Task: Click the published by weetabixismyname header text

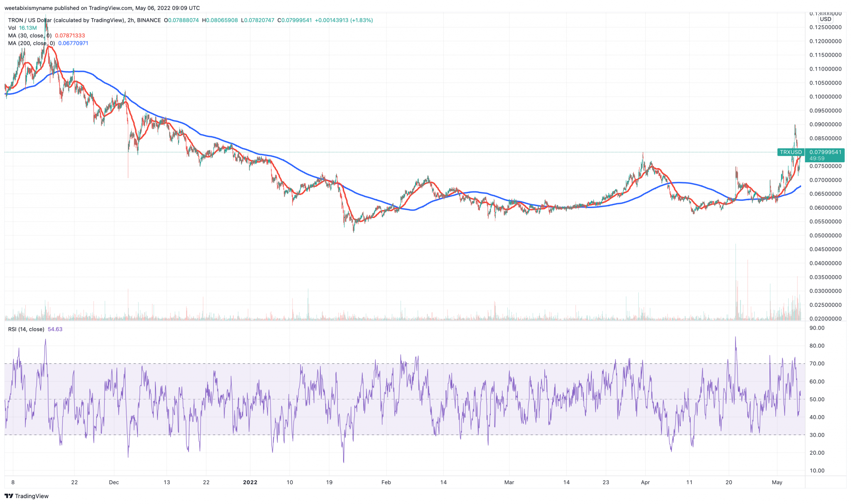Action: [x=102, y=8]
